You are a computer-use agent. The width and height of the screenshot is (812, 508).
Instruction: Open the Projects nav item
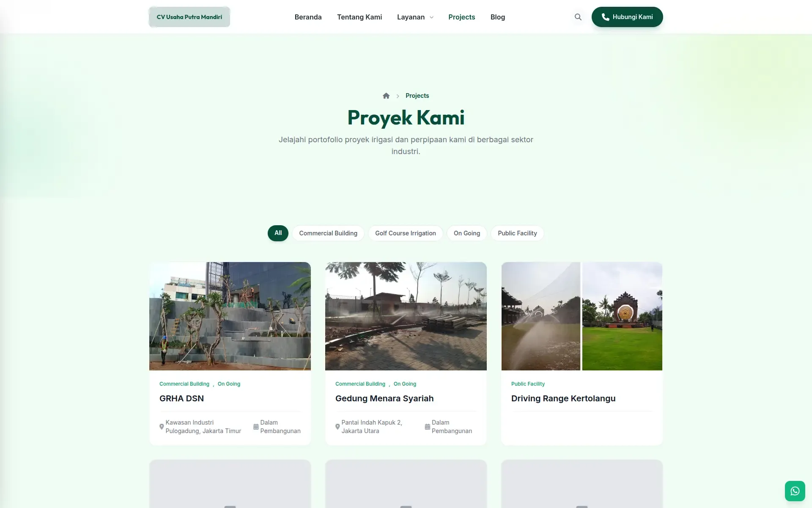tap(461, 17)
